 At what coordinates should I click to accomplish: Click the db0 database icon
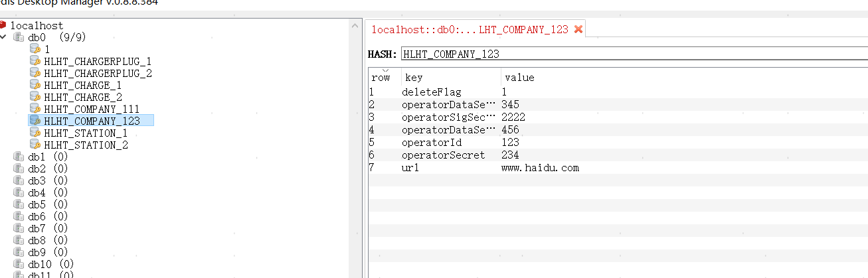pyautogui.click(x=19, y=37)
